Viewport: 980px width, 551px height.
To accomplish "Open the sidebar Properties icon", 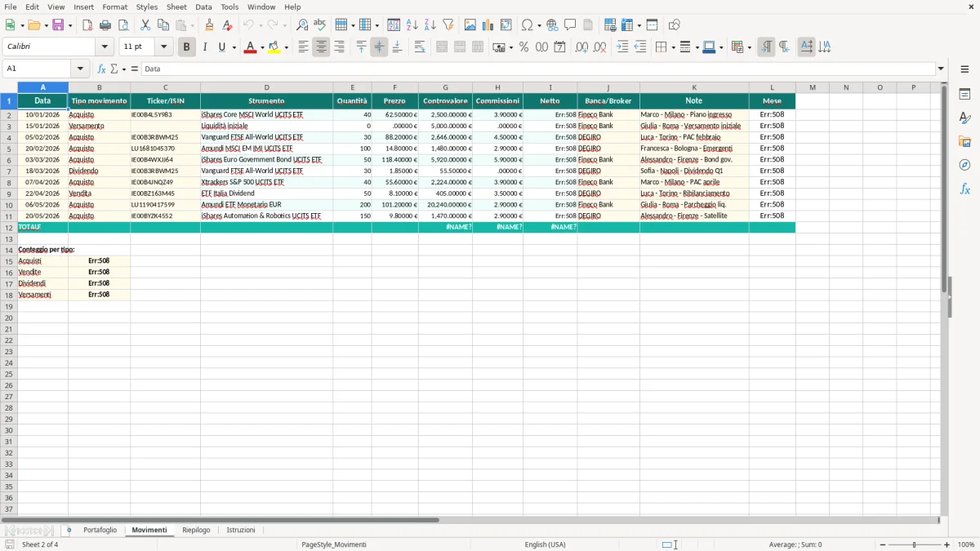I will (964, 95).
